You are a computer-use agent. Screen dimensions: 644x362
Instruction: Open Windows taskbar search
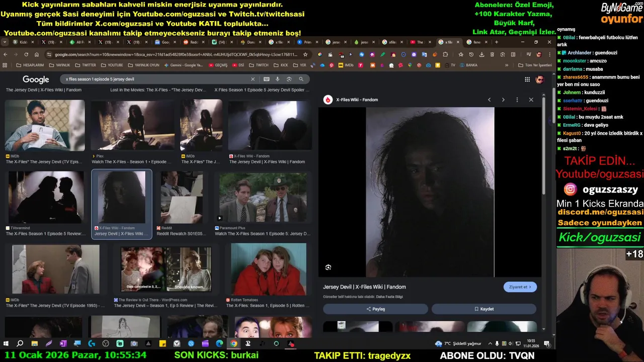[20, 344]
